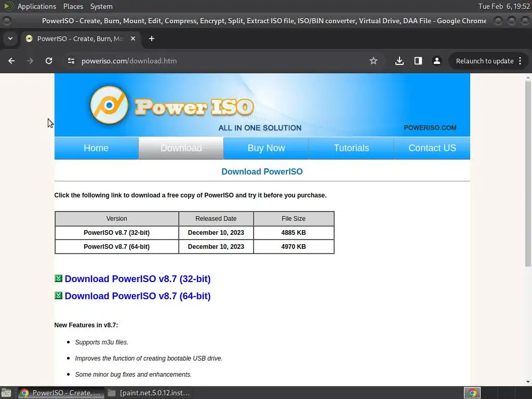Click the Version column header
Screen dimensions: 532x399
pyautogui.click(x=117, y=219)
